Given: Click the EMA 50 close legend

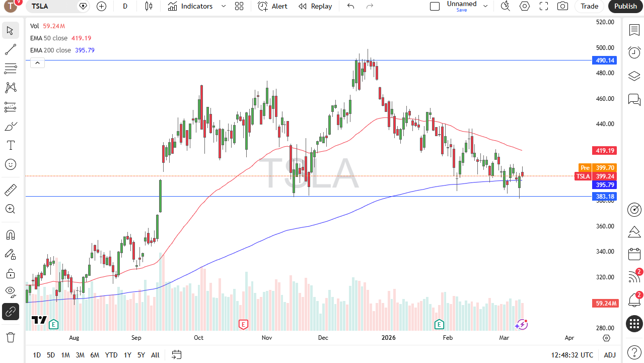Looking at the screenshot, I should pos(49,38).
